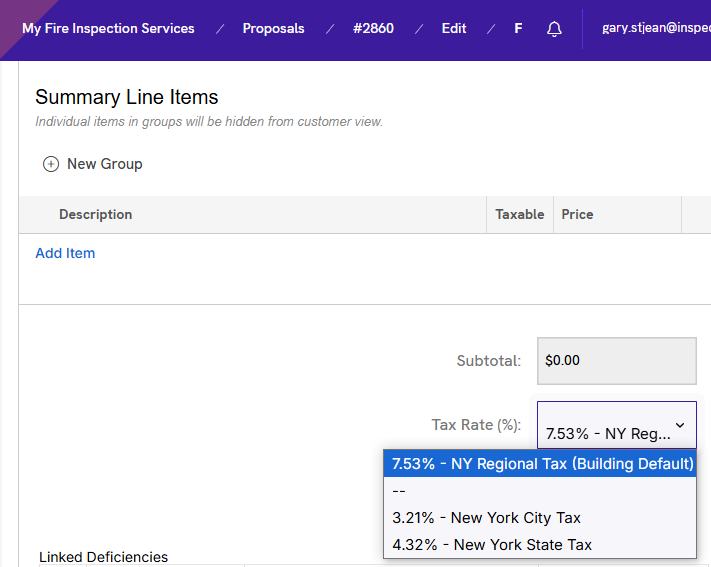Click the italic hidden-items note text
This screenshot has width=711, height=567.
209,122
